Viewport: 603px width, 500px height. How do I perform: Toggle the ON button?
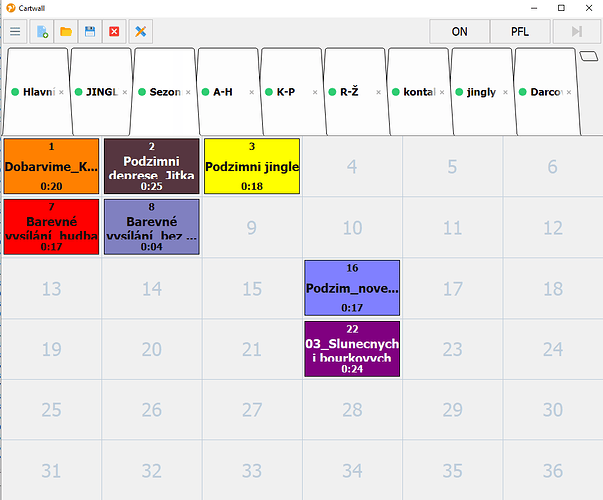point(460,32)
